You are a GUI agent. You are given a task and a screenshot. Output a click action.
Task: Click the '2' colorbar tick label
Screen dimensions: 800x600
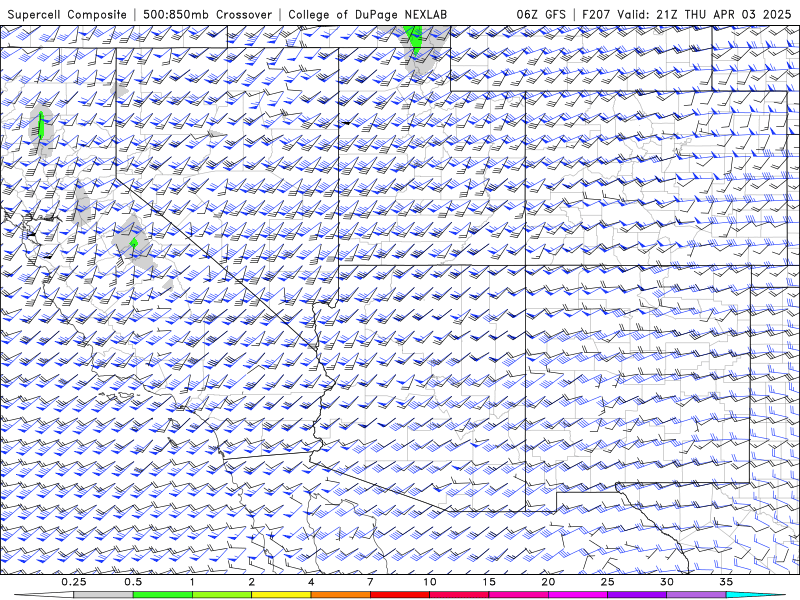tap(252, 582)
